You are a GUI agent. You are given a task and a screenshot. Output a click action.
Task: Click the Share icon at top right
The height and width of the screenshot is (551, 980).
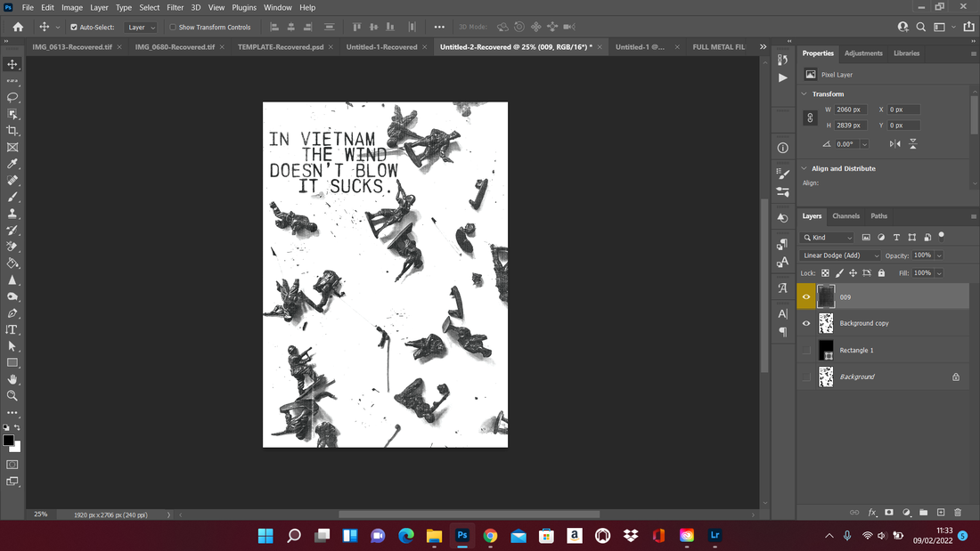(968, 27)
